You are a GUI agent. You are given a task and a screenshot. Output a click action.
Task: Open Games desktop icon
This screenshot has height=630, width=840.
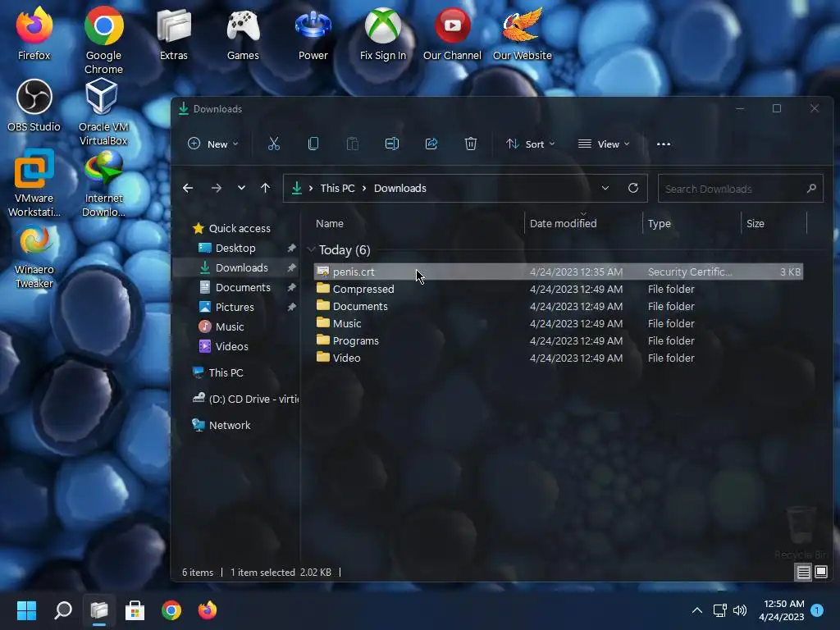[x=243, y=34]
